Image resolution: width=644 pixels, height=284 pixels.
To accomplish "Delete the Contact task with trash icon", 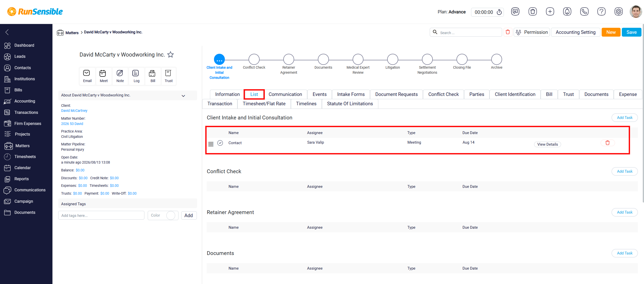I will coord(608,143).
